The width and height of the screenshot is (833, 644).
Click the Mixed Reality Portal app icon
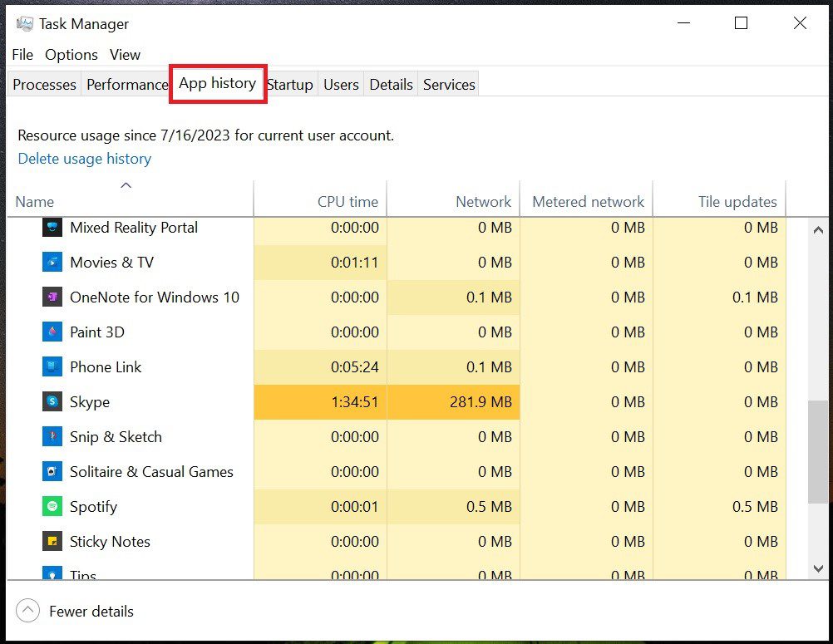tap(52, 227)
